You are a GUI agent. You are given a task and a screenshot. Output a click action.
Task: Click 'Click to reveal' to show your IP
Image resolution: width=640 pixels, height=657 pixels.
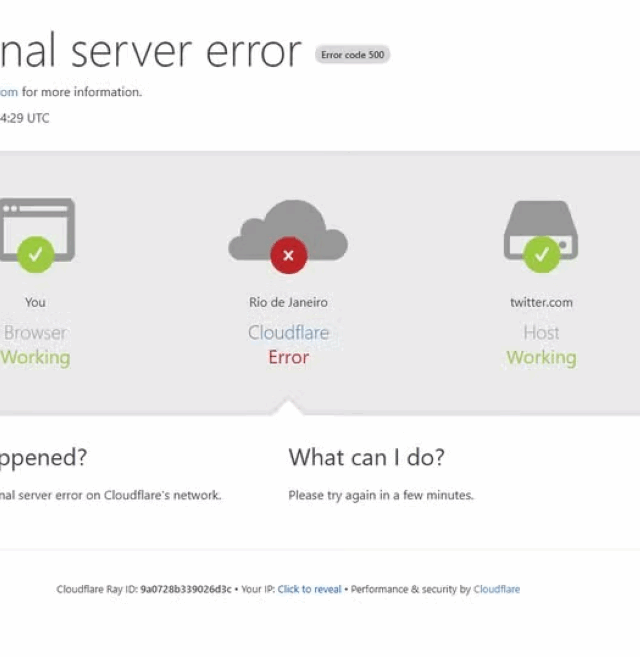click(x=309, y=589)
